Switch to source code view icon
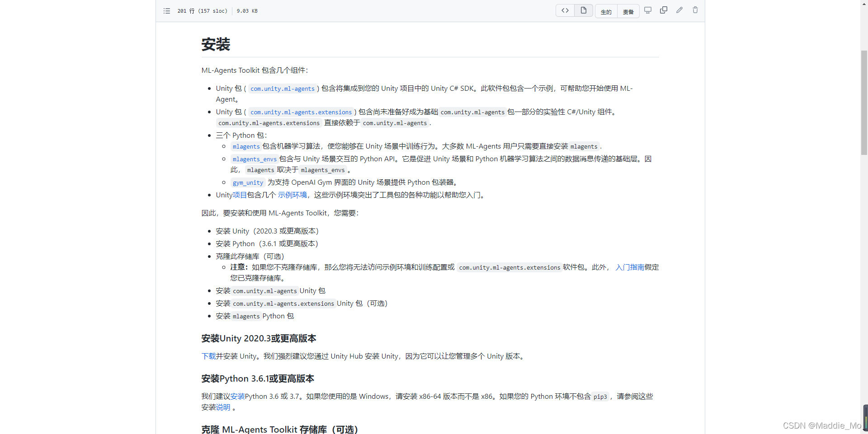The image size is (868, 434). click(x=565, y=10)
